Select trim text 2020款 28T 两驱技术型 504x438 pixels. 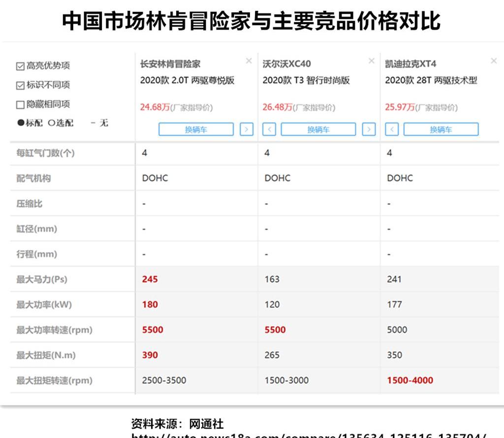pyautogui.click(x=431, y=80)
